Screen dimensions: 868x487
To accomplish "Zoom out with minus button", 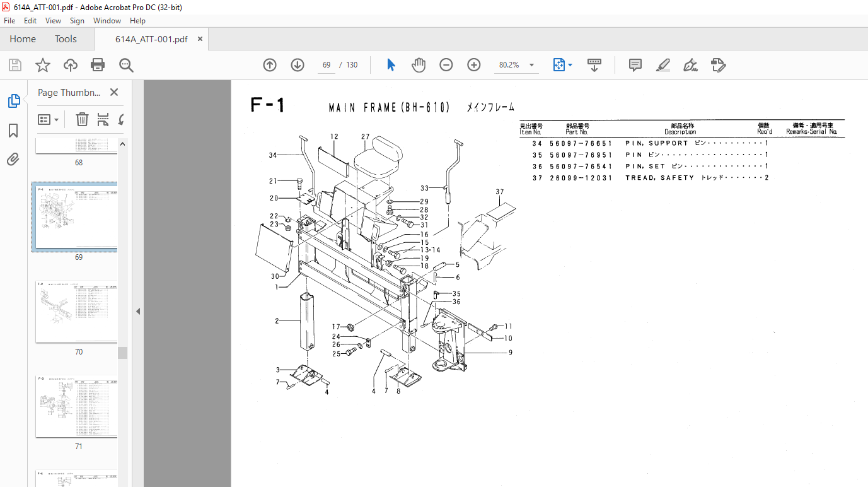I will click(x=446, y=65).
